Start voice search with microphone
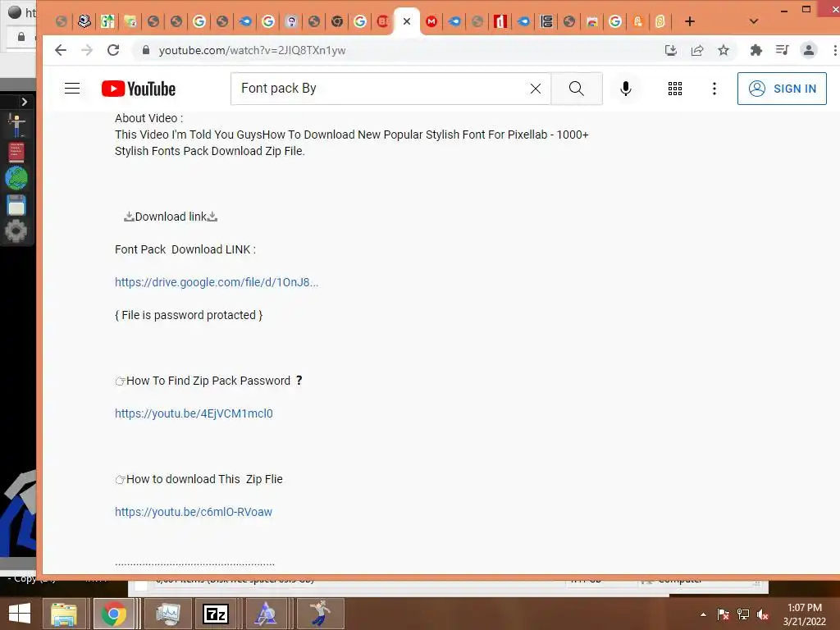The height and width of the screenshot is (630, 840). (x=625, y=89)
